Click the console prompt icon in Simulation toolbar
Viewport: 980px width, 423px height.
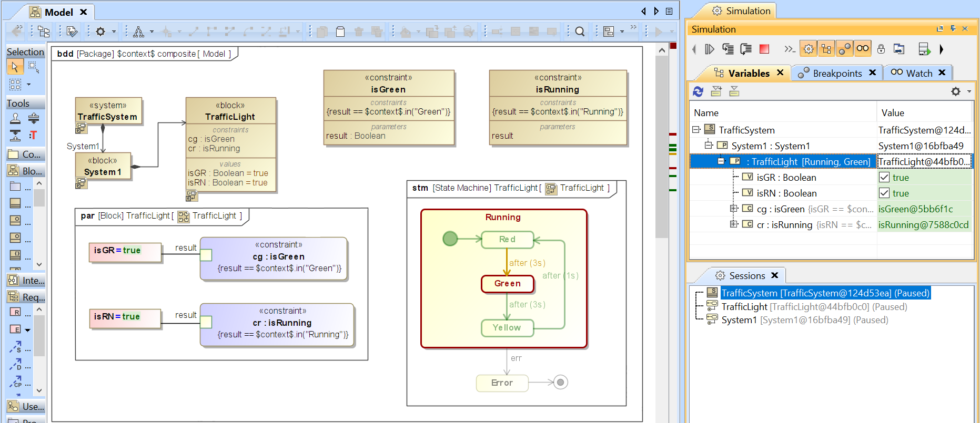click(789, 49)
